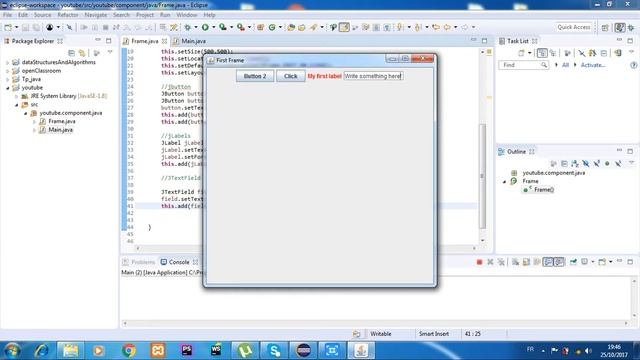
Task: Click Button 2 in First Frame window
Action: [x=255, y=76]
